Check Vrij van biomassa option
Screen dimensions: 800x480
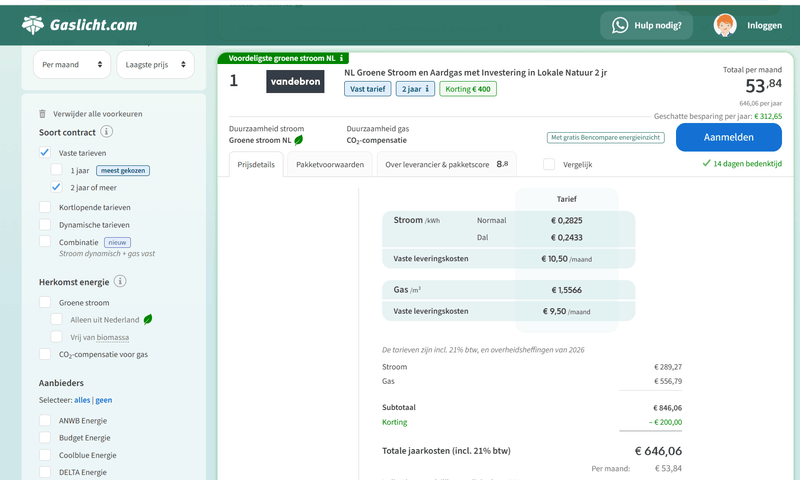[x=57, y=337]
